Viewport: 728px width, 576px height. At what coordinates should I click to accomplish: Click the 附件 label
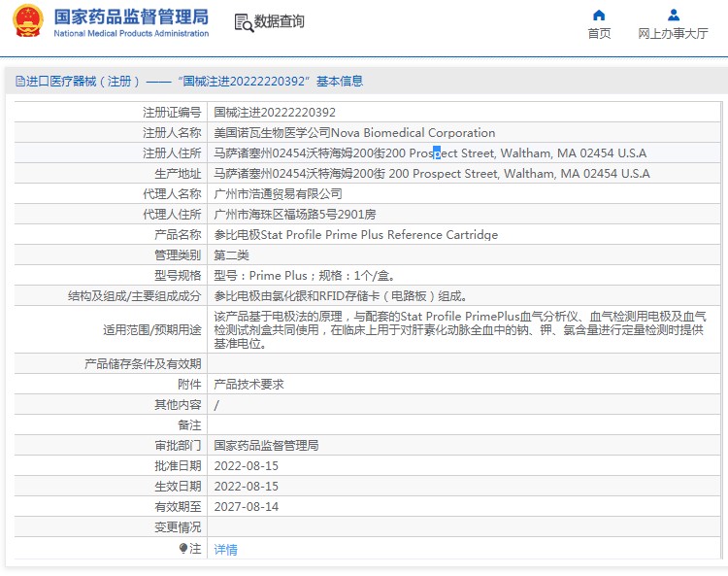[x=189, y=385]
